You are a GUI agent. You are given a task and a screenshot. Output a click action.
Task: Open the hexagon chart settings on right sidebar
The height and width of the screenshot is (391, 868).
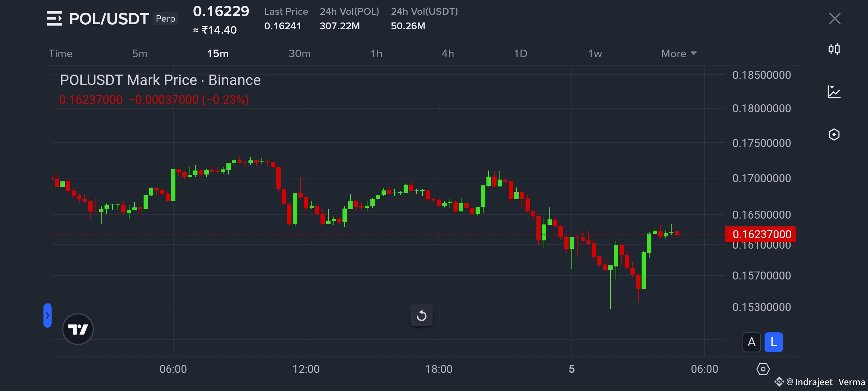(834, 135)
